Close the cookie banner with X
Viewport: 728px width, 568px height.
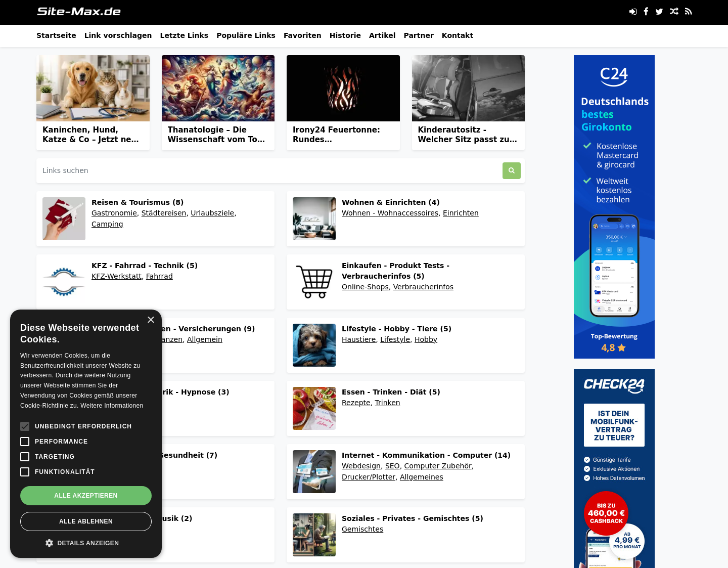[x=151, y=320]
